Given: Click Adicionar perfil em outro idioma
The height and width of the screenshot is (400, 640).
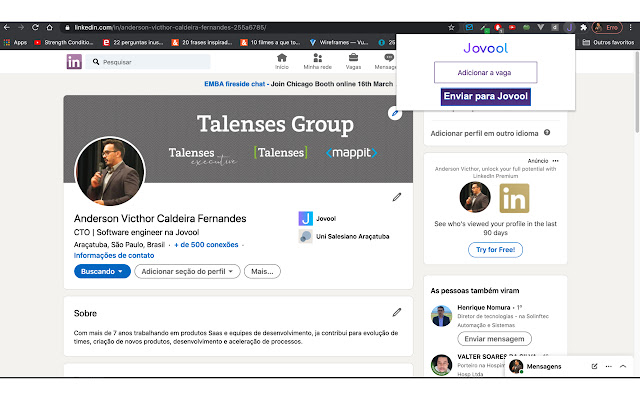Looking at the screenshot, I should point(484,133).
